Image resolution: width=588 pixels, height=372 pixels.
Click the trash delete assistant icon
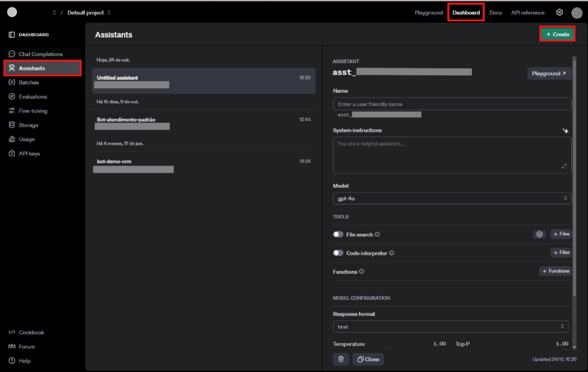point(341,359)
